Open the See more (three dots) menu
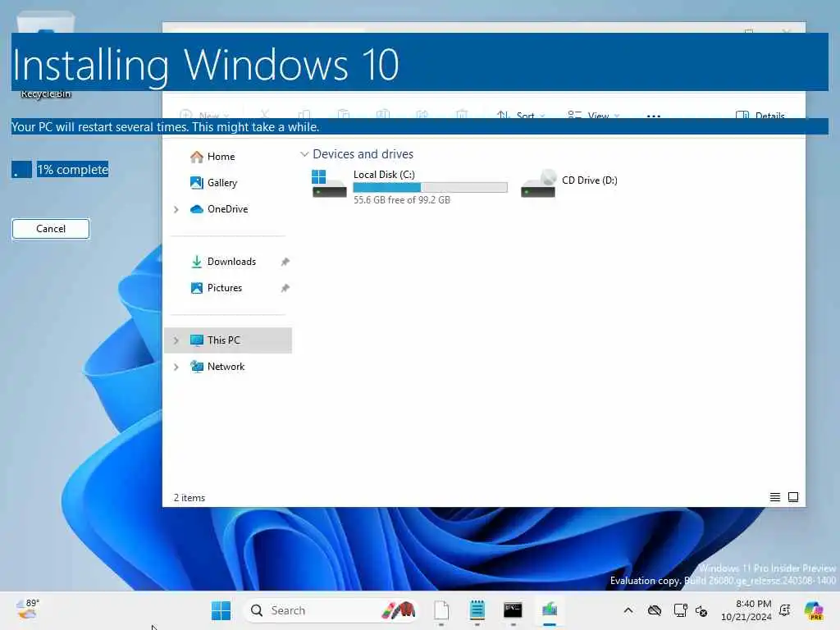Viewport: 840px width, 630px height. [x=654, y=116]
